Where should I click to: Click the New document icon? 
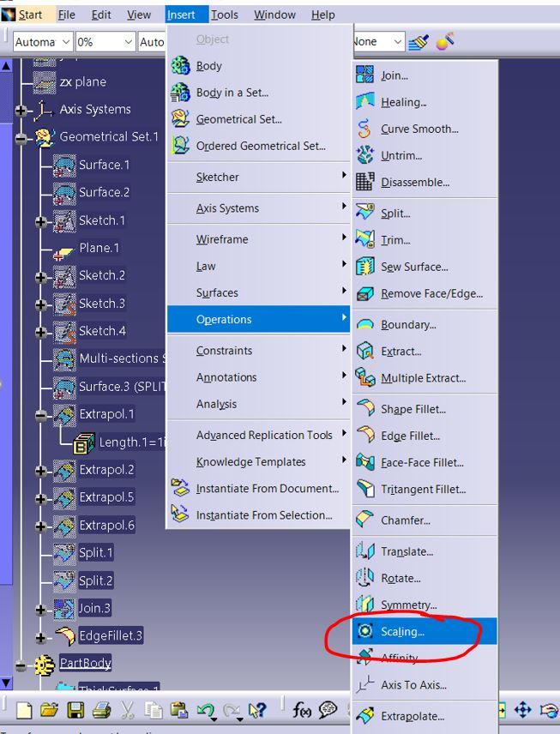[25, 710]
